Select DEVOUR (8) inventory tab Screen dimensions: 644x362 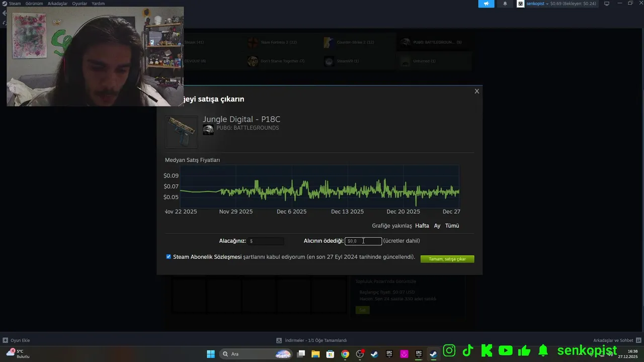click(195, 61)
